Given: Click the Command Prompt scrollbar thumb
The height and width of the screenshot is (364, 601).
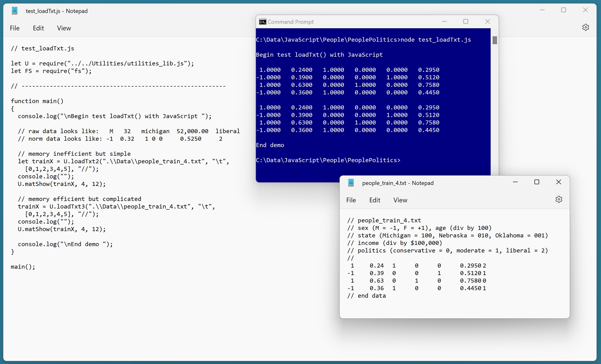Looking at the screenshot, I should pyautogui.click(x=494, y=40).
